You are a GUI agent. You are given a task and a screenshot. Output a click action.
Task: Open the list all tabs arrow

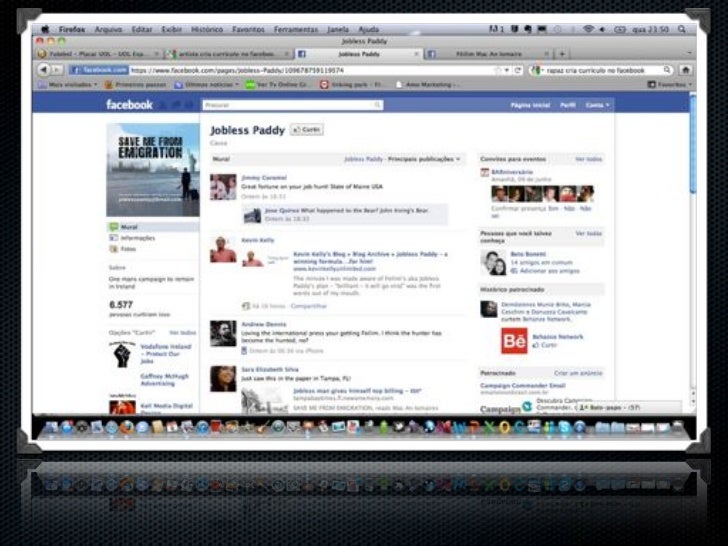[689, 53]
